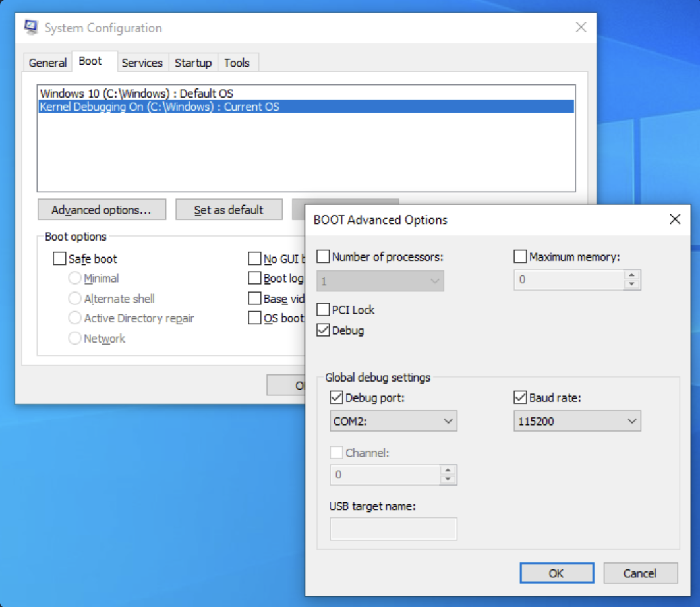Switch to the Services tab
Screen dimensions: 700x607
click(142, 63)
